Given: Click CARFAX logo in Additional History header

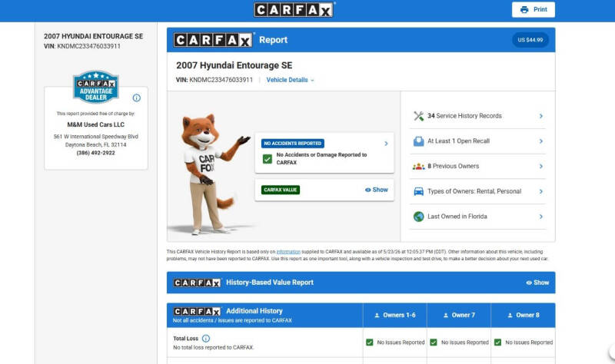Looking at the screenshot, I should tap(198, 312).
